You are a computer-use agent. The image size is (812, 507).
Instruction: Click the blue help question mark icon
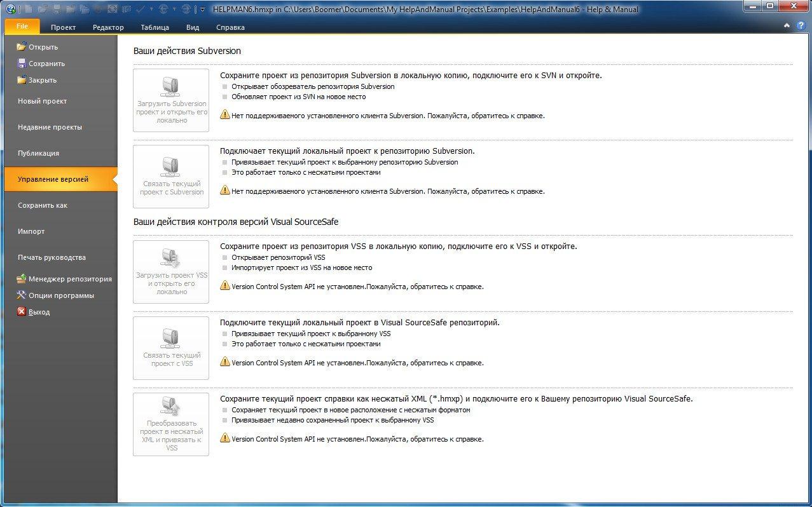click(x=801, y=26)
